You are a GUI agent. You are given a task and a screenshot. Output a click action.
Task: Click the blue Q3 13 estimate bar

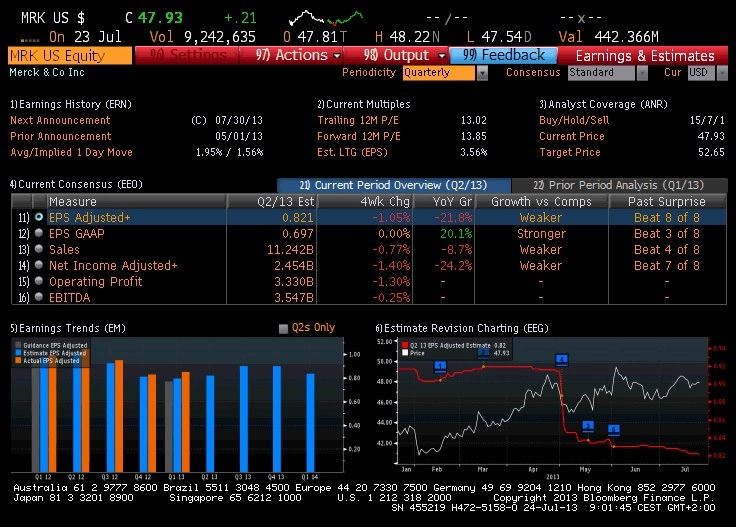coord(244,419)
